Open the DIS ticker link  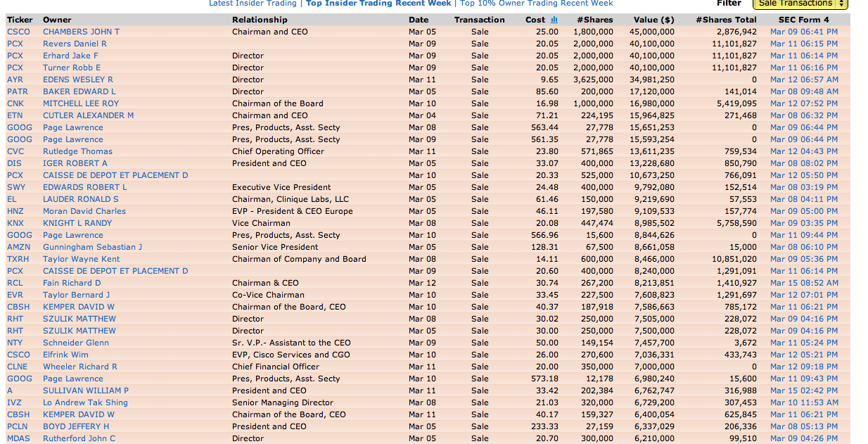pyautogui.click(x=14, y=163)
